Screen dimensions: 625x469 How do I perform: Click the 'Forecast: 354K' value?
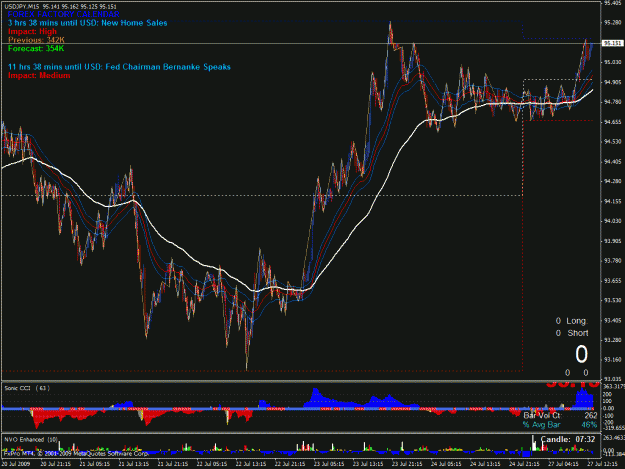(36, 49)
